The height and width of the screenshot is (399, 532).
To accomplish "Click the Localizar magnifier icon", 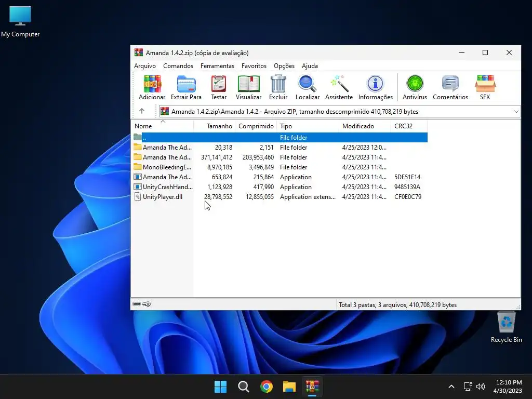I will coord(308,87).
